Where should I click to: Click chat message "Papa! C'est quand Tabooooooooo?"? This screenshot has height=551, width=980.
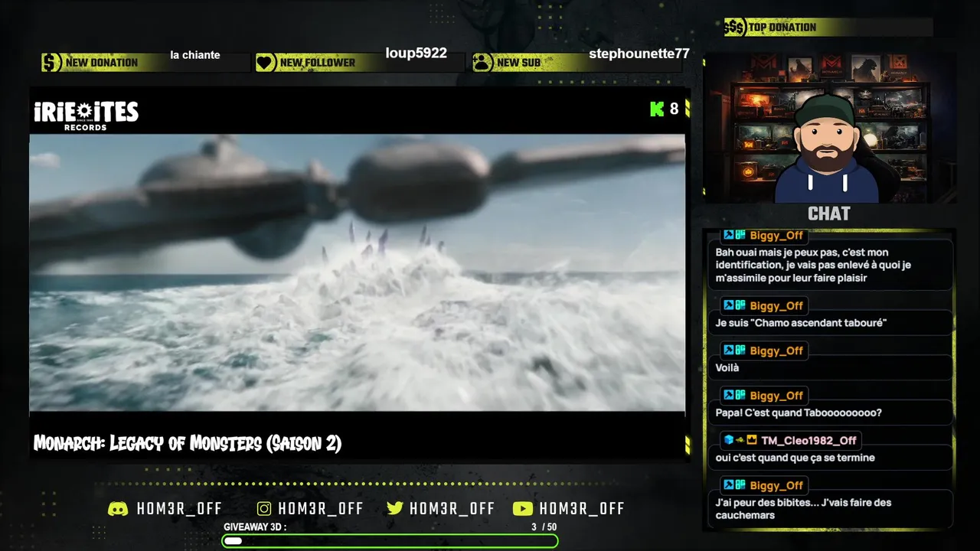799,412
